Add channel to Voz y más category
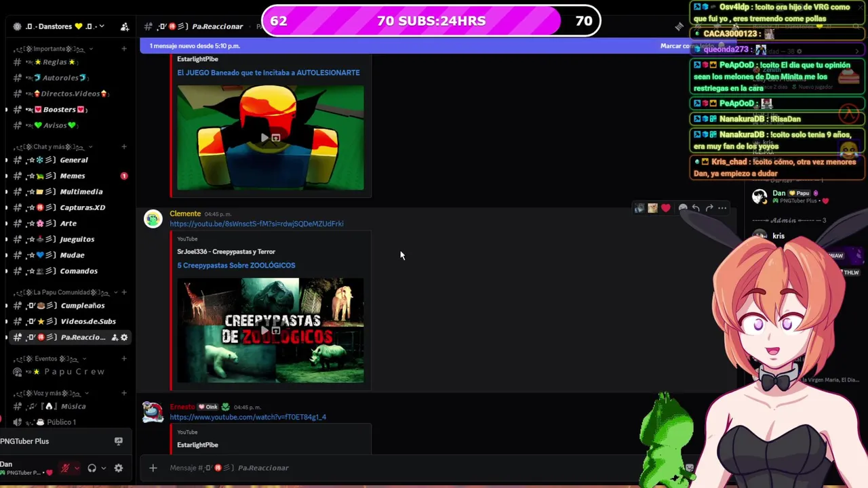 tap(124, 393)
